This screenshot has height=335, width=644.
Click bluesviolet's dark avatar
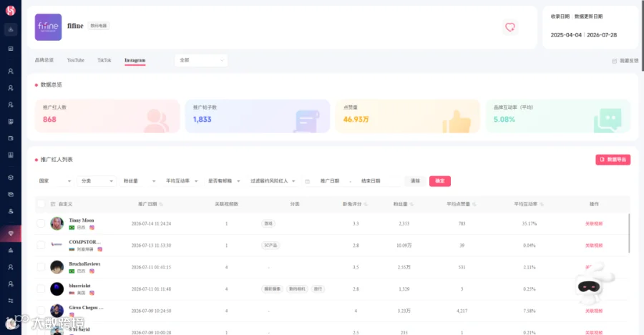coord(57,289)
